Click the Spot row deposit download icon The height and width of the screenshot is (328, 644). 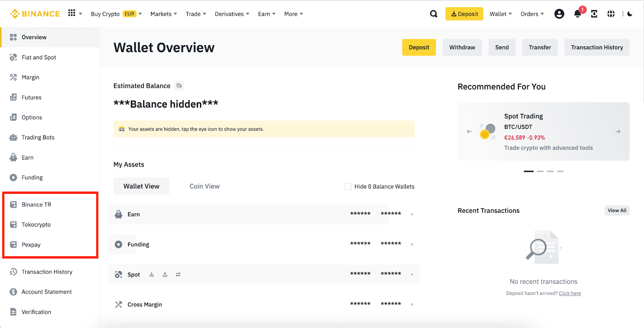(152, 274)
